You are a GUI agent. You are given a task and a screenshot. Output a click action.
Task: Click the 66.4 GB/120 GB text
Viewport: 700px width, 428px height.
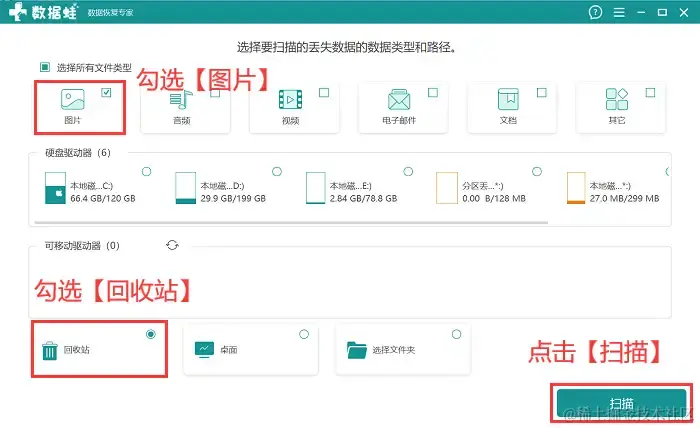click(103, 198)
